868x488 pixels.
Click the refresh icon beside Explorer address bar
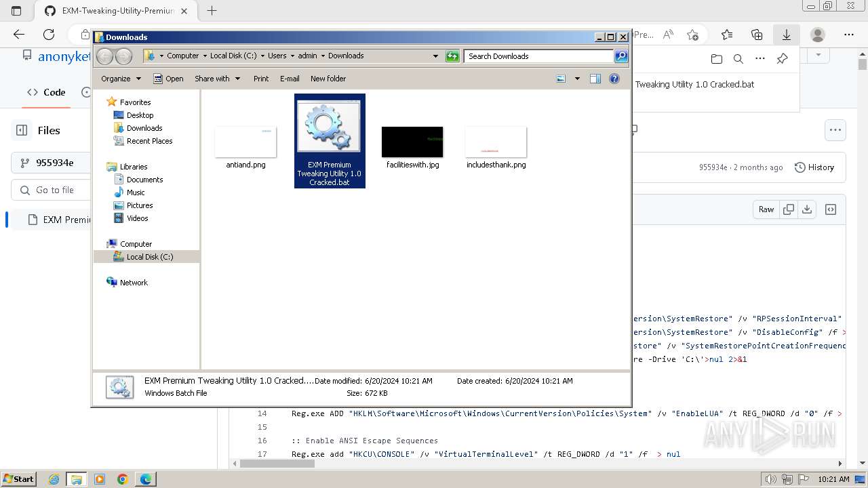click(x=452, y=56)
